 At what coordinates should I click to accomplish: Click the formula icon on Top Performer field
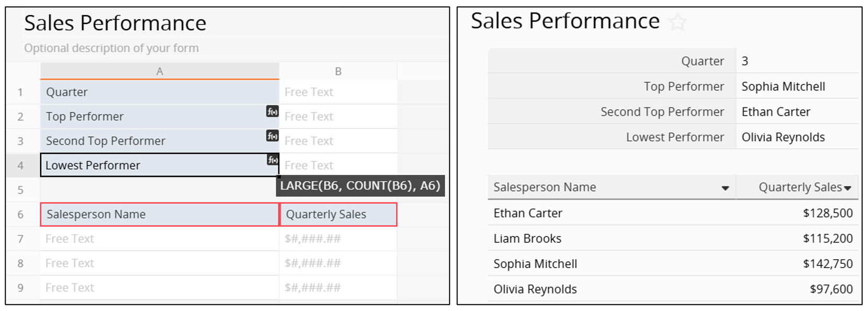(272, 111)
